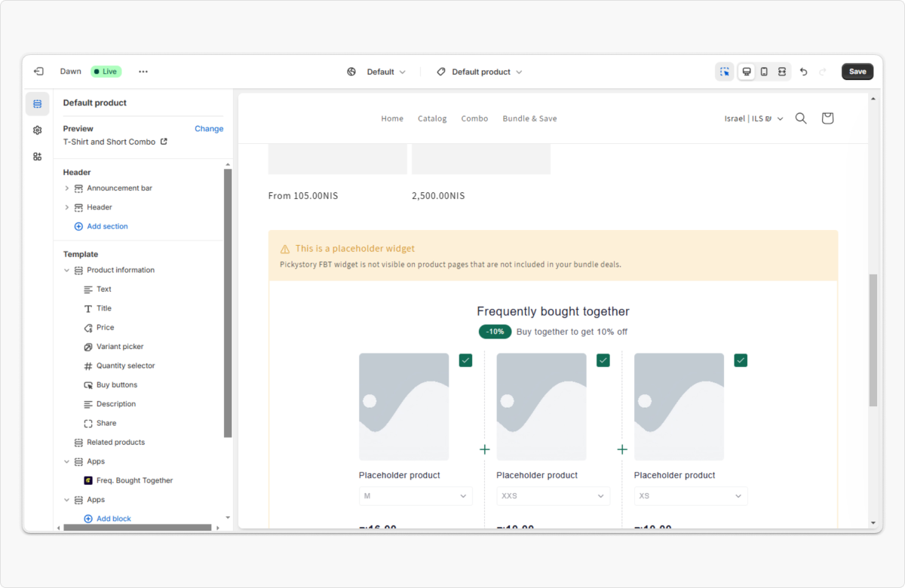Click the undo arrow icon

coord(803,72)
